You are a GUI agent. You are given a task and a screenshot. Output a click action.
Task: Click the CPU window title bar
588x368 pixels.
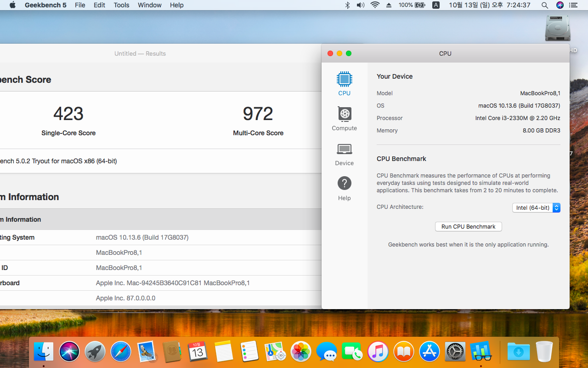(445, 53)
